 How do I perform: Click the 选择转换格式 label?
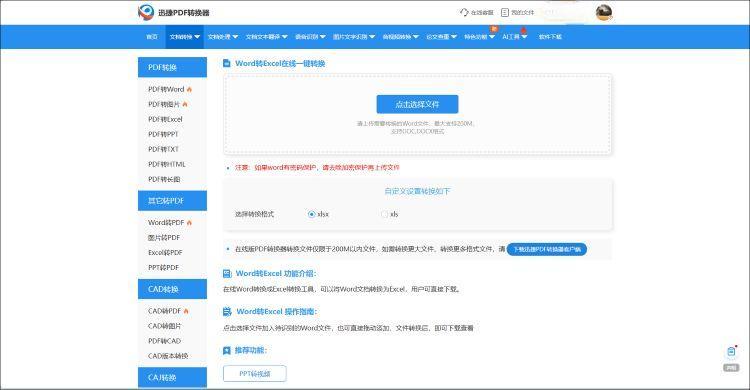click(254, 214)
